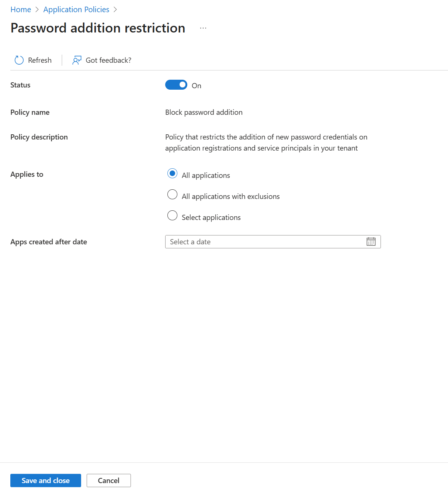
Task: Click the Got feedback? text
Action: click(108, 60)
